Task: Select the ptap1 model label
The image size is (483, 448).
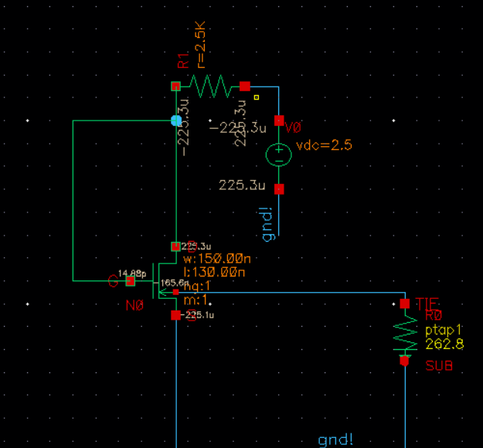Action: (444, 330)
